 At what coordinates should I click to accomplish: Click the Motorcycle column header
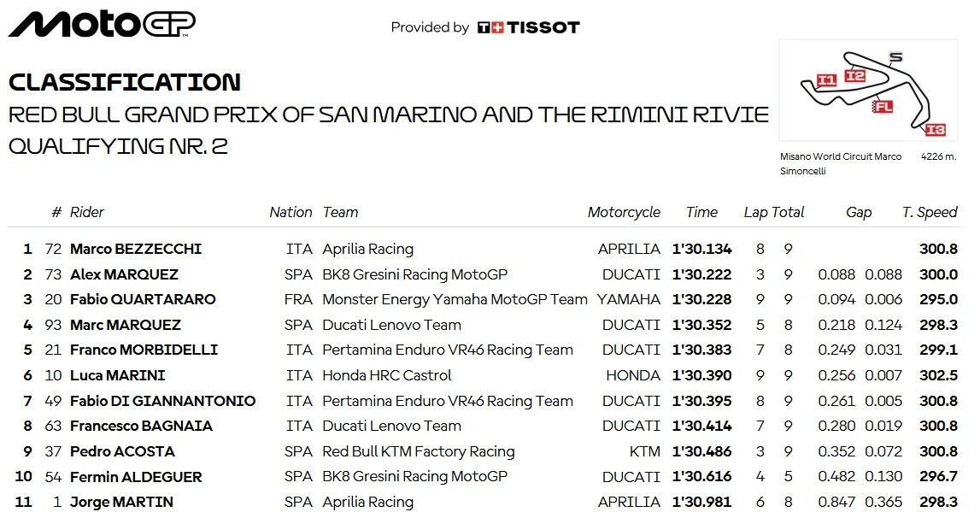click(x=624, y=212)
